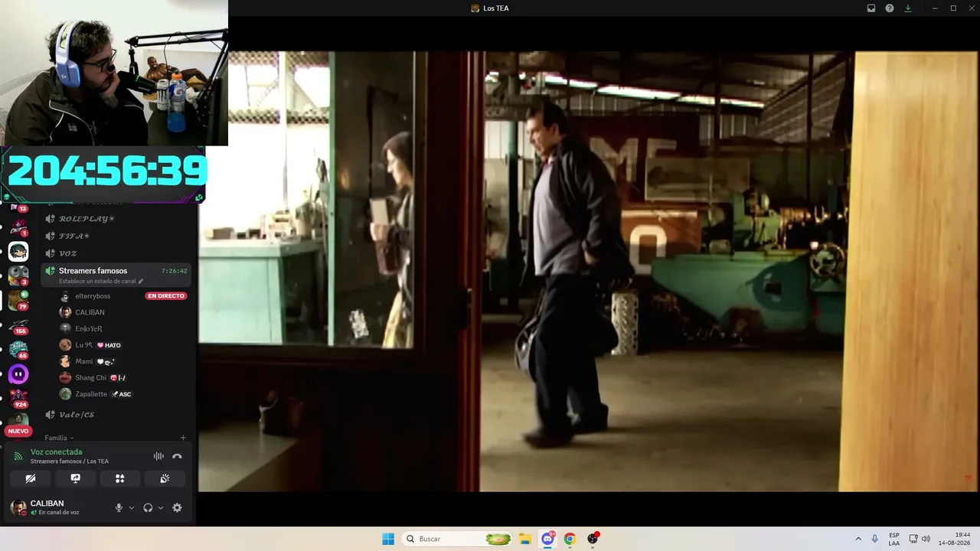Join the ROLEPLAY voice channel
The height and width of the screenshot is (551, 980).
point(116,219)
